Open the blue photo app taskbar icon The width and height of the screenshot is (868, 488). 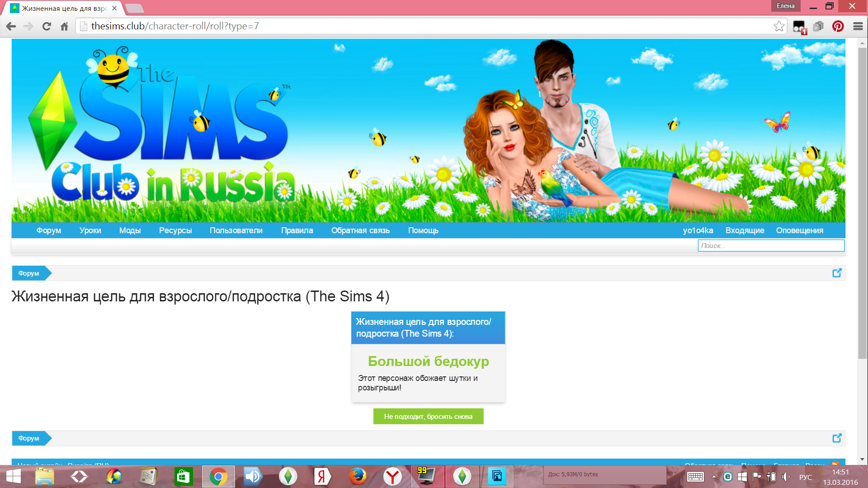(x=497, y=476)
